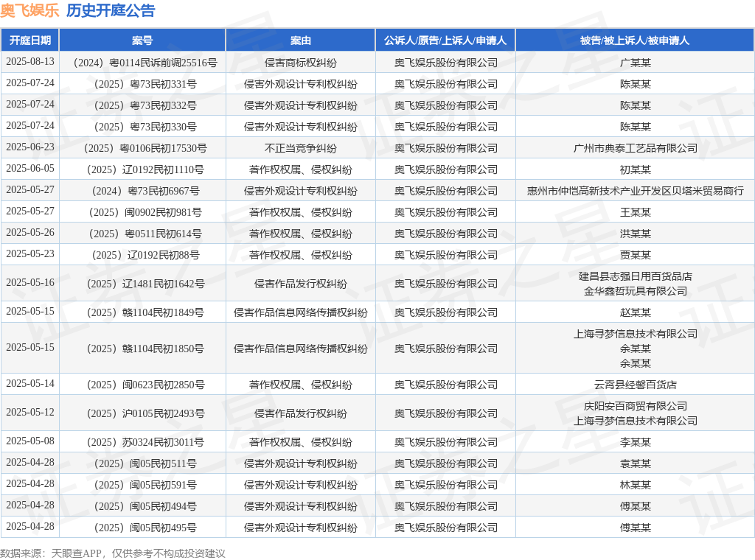
Task: Click 上海寻梦信息技术有限公司 in the 沪0105民初2493号 row
Action: (x=635, y=421)
